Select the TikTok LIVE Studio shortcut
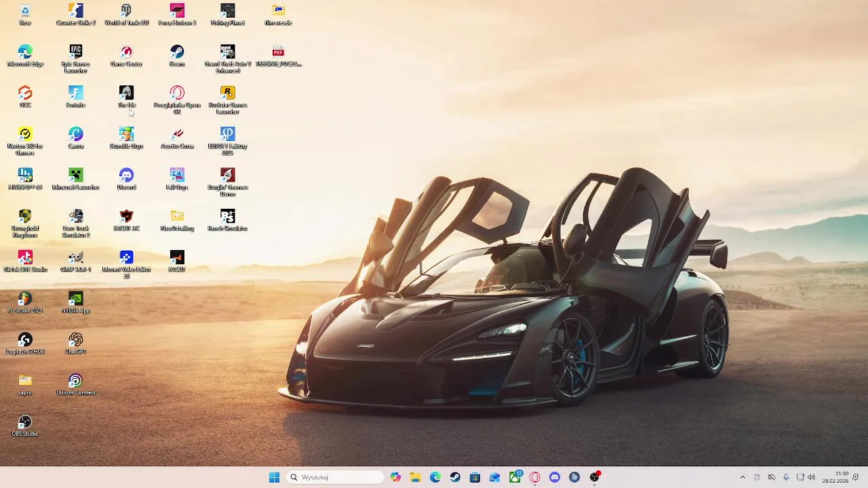Image resolution: width=868 pixels, height=488 pixels. tap(25, 262)
